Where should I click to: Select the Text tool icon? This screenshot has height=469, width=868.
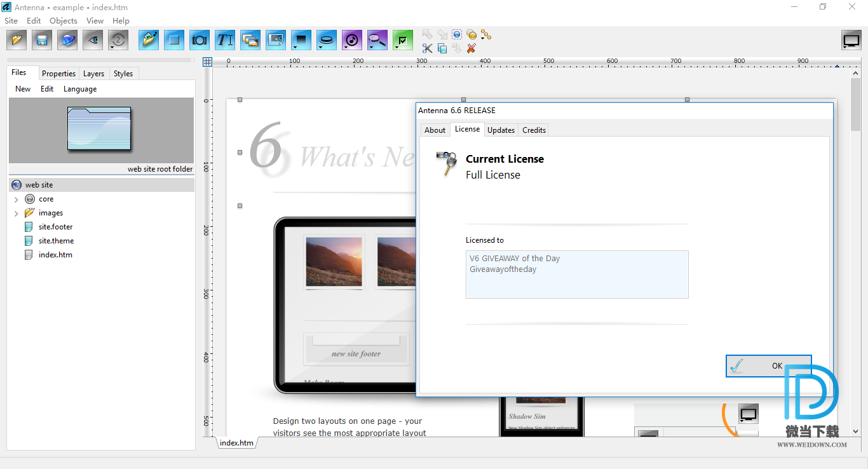click(x=225, y=40)
